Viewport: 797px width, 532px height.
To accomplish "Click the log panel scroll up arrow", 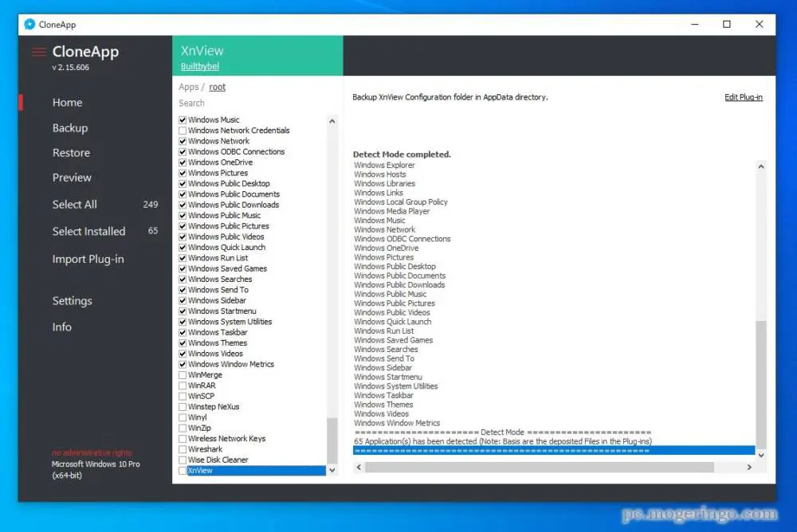I will pyautogui.click(x=761, y=166).
